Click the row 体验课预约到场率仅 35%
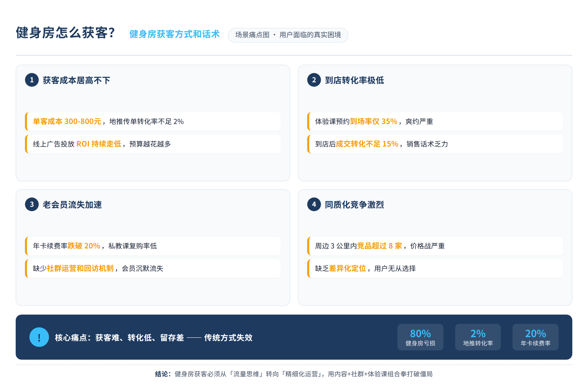Viewport: 588px width, 392px height. pos(435,122)
